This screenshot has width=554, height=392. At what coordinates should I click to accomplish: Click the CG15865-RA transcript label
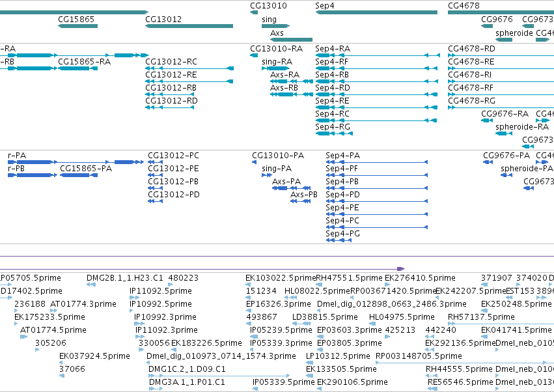[x=85, y=61]
